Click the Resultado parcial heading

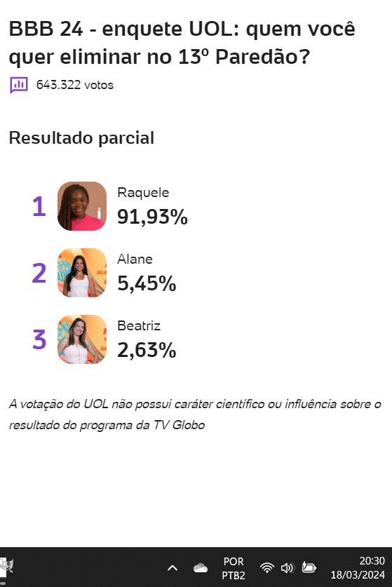pos(81,138)
